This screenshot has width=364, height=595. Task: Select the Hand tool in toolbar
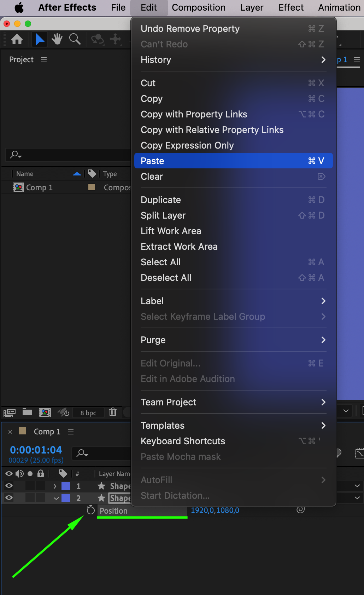pyautogui.click(x=57, y=39)
